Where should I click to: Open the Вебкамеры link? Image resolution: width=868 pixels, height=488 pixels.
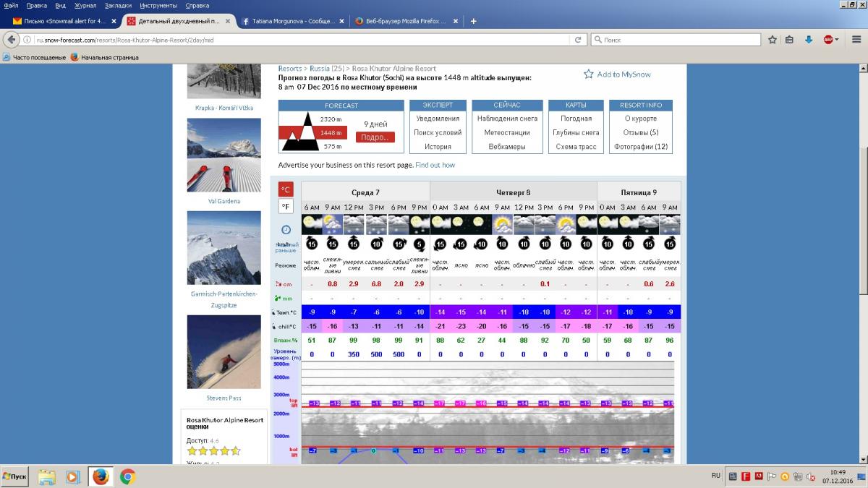(x=507, y=147)
